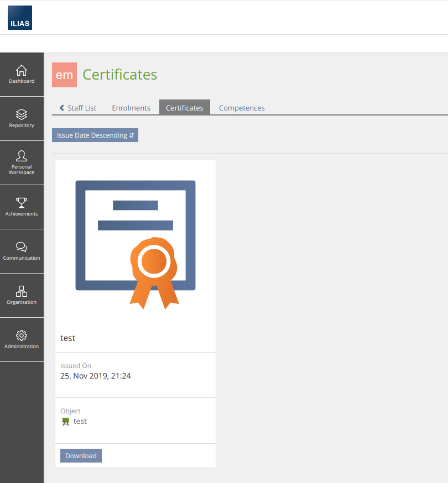Open the Communication sidebar item
Screen dimensions: 448x483
click(22, 251)
